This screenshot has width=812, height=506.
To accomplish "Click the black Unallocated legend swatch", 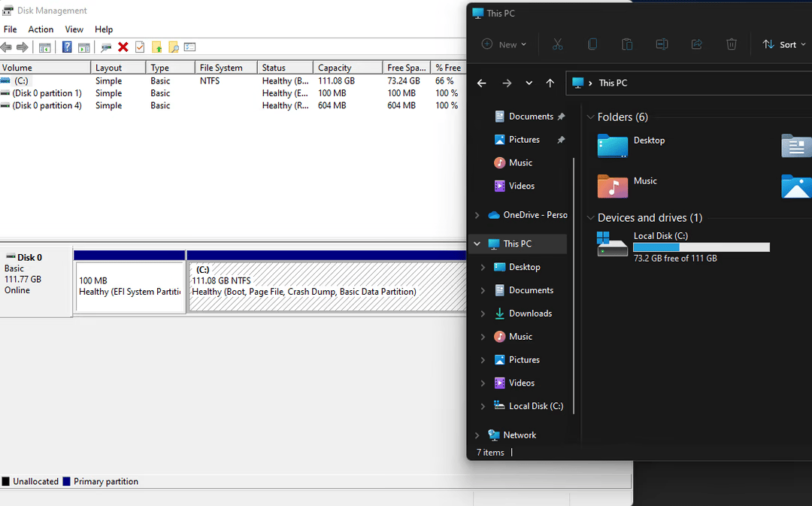I will (6, 482).
